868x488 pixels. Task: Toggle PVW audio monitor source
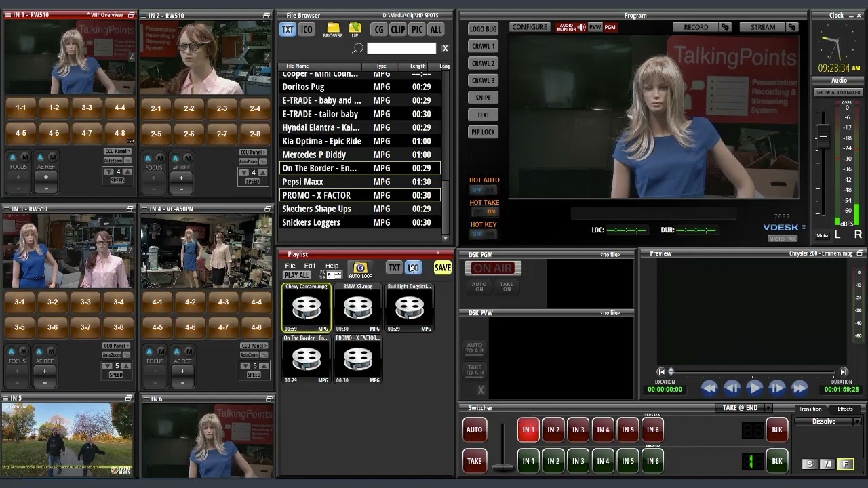pos(595,27)
